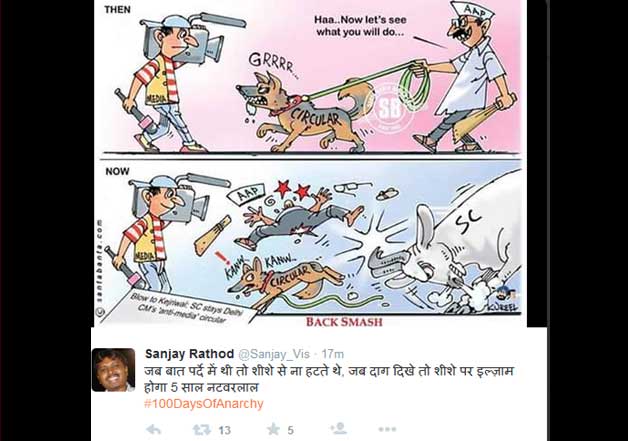Screen dimensions: 628x441
Task: Click the Hindi tweet text
Action: click(x=329, y=379)
